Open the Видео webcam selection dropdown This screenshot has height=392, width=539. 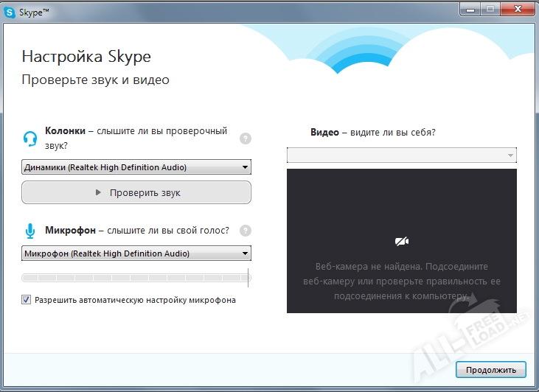[401, 155]
